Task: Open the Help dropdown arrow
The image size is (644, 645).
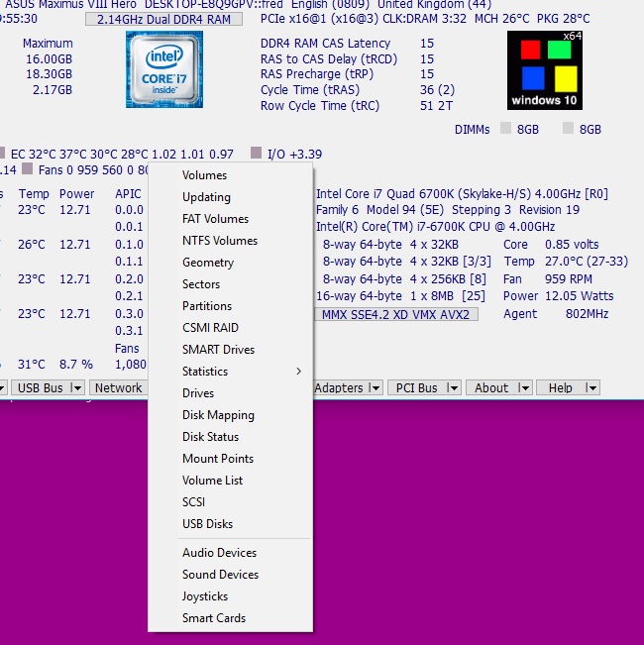Action: [591, 387]
